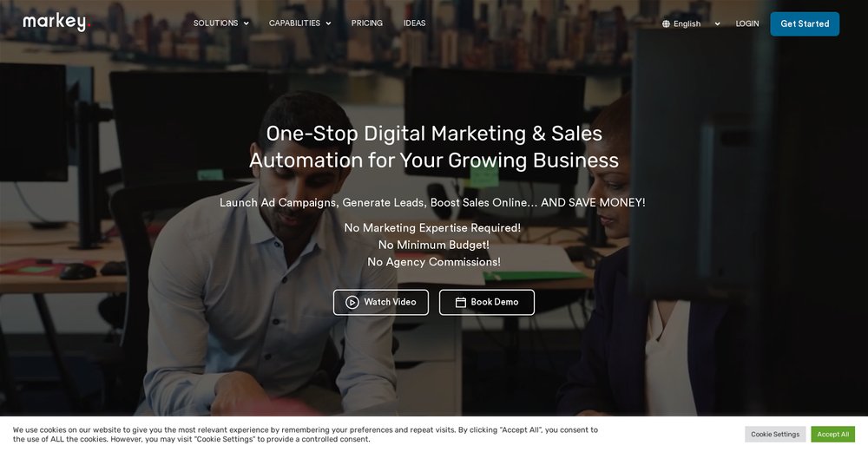
Task: Click the Book Demo button
Action: click(x=487, y=302)
